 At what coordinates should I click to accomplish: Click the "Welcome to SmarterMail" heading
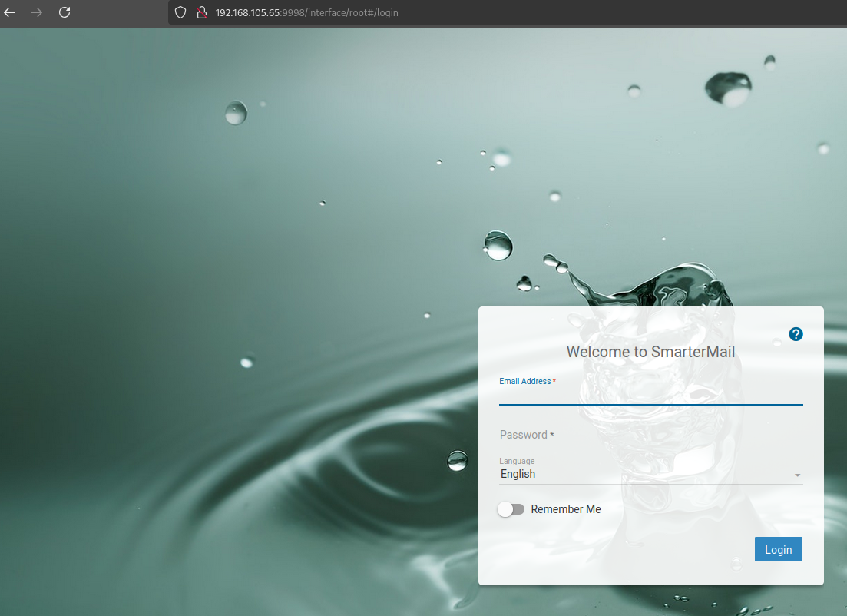[650, 352]
